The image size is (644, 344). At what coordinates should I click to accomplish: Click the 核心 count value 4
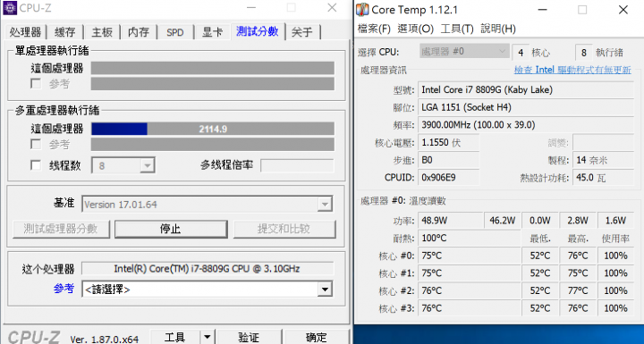pyautogui.click(x=521, y=53)
